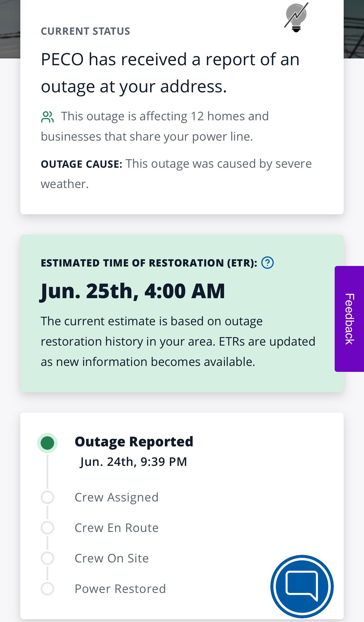Click the ETR help question mark icon
Screen dimensions: 364x622
267,263
